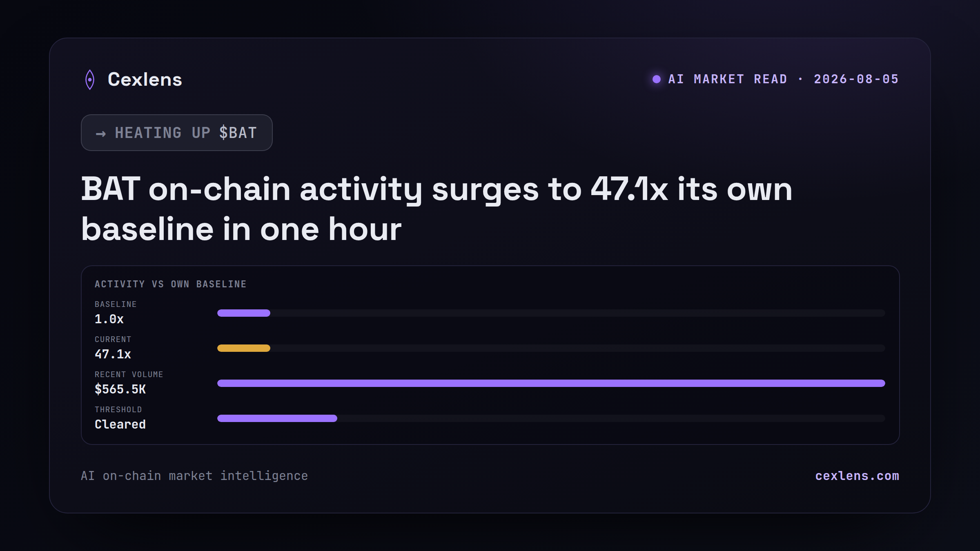The height and width of the screenshot is (551, 980).
Task: Click the HEATING UP $BAT badge
Action: [177, 133]
